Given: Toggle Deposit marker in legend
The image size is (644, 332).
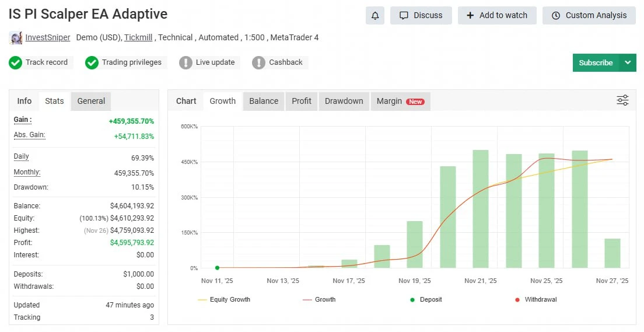Looking at the screenshot, I should point(426,299).
